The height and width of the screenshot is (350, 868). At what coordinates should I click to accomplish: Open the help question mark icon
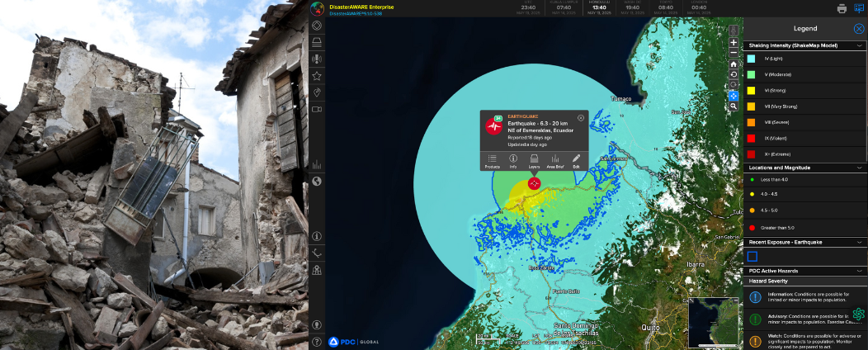[x=317, y=342]
